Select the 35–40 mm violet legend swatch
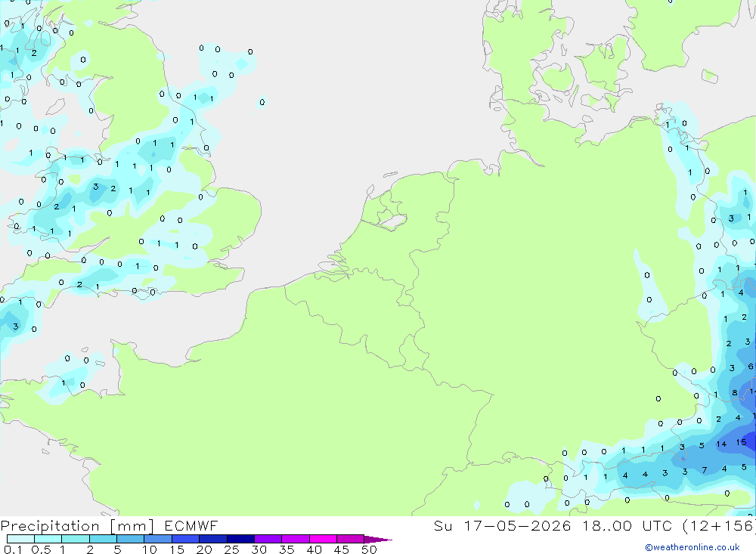The width and height of the screenshot is (756, 554). (296, 539)
